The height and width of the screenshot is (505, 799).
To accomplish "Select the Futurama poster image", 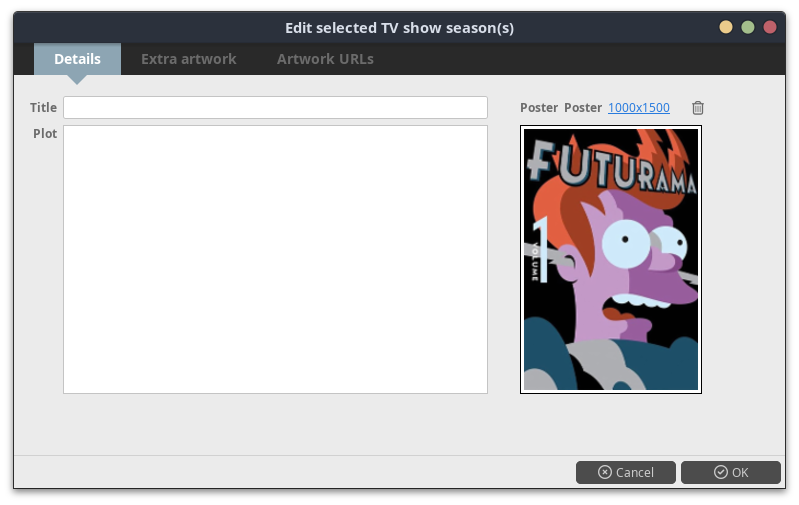I will 611,259.
